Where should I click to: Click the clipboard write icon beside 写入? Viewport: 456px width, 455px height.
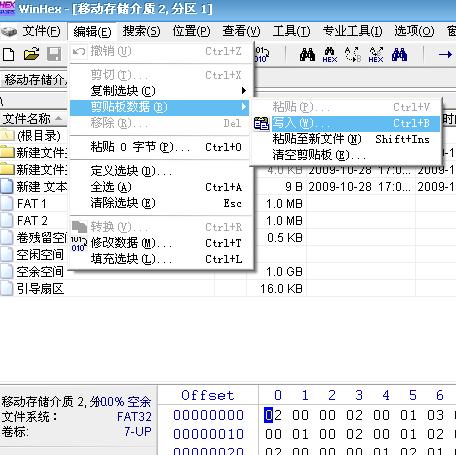(x=261, y=124)
